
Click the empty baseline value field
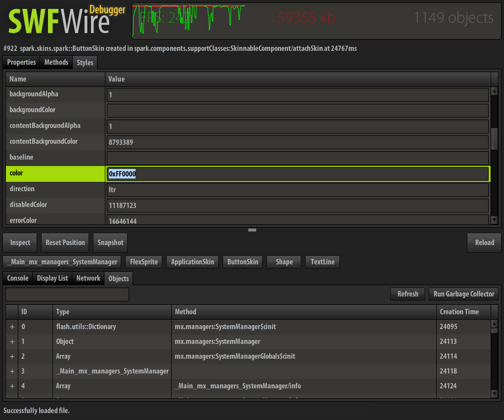point(298,158)
